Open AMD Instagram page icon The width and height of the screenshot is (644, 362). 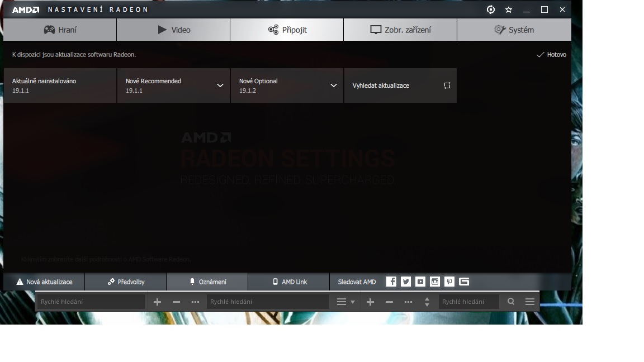click(435, 282)
